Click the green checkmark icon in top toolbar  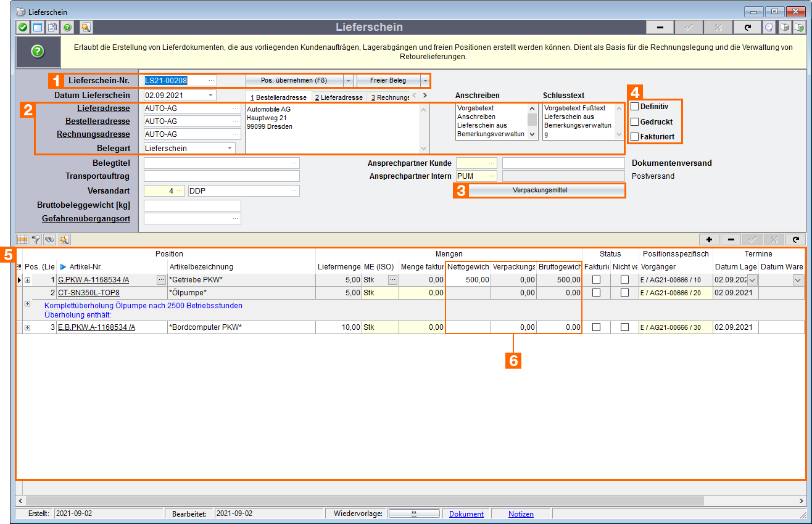click(23, 27)
